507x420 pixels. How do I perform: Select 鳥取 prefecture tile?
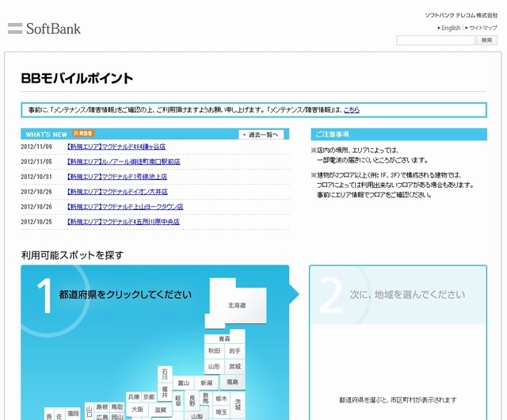[x=117, y=407]
